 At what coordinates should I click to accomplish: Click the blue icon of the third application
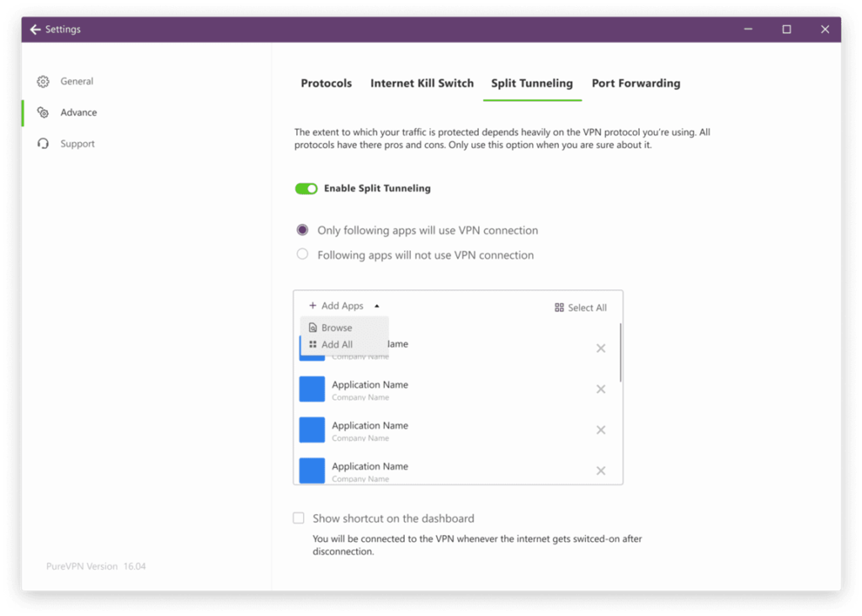pyautogui.click(x=312, y=430)
